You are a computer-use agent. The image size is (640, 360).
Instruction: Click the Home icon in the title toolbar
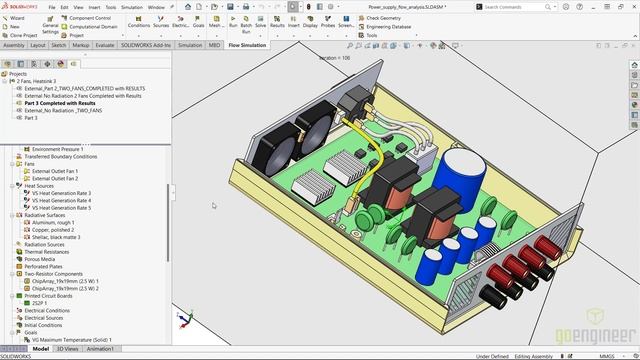pos(188,7)
